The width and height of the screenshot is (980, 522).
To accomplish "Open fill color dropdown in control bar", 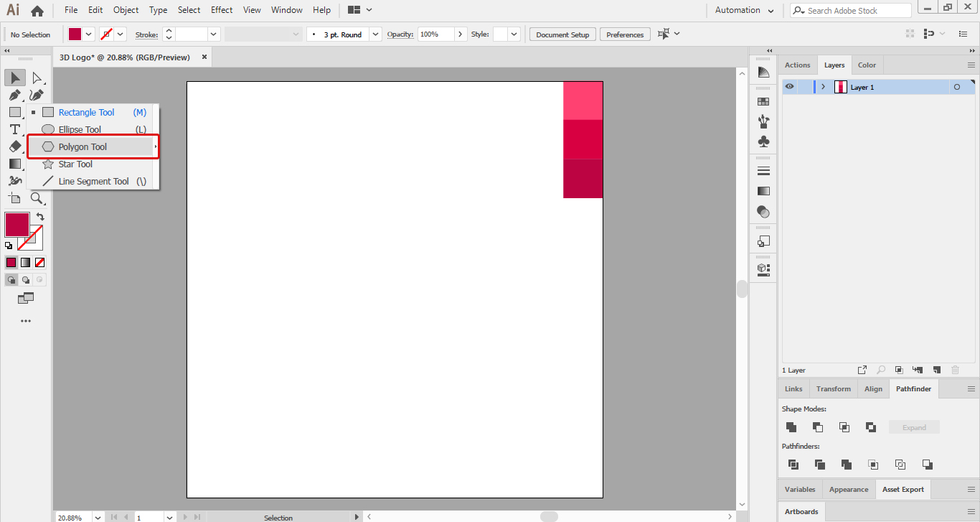I will pos(89,34).
